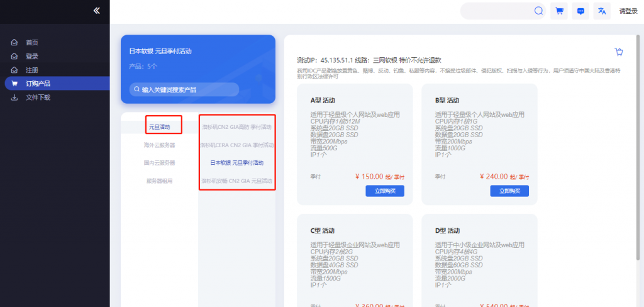
Task: Click CPU内存4核4G in the D型 card
Action: (x=456, y=252)
